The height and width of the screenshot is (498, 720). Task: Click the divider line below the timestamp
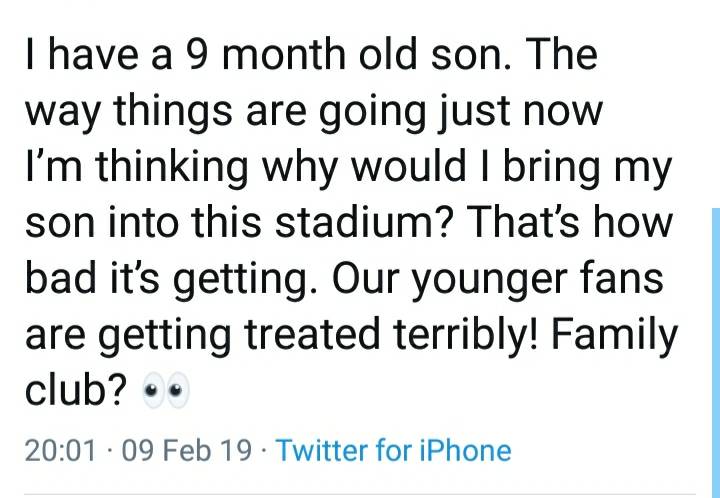click(x=360, y=494)
